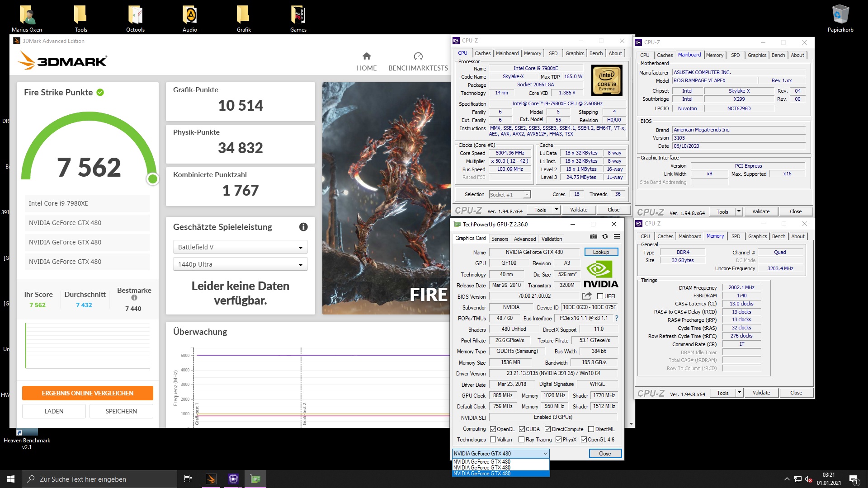The image size is (868, 488).
Task: Open the Games desktop folder
Action: (x=298, y=19)
